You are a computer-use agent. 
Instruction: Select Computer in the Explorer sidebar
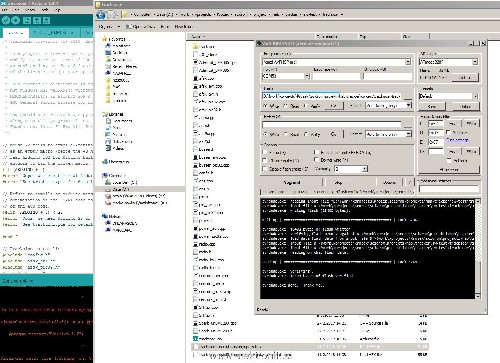click(114, 175)
